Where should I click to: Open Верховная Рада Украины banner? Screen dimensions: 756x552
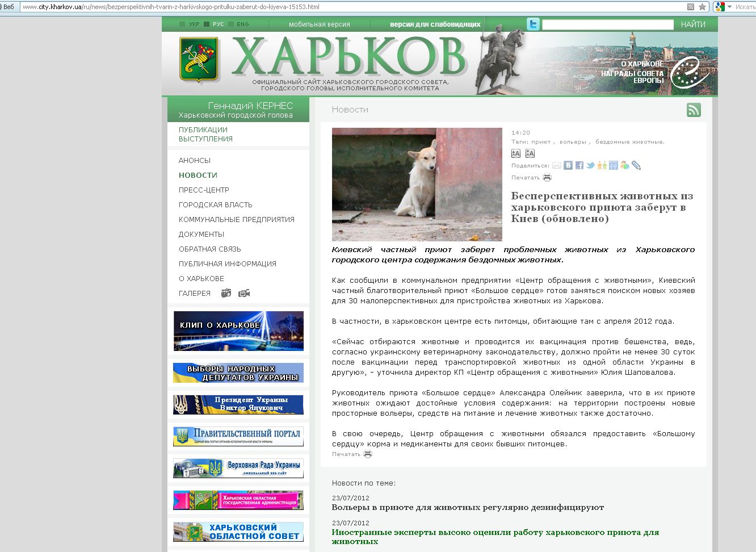pos(238,468)
